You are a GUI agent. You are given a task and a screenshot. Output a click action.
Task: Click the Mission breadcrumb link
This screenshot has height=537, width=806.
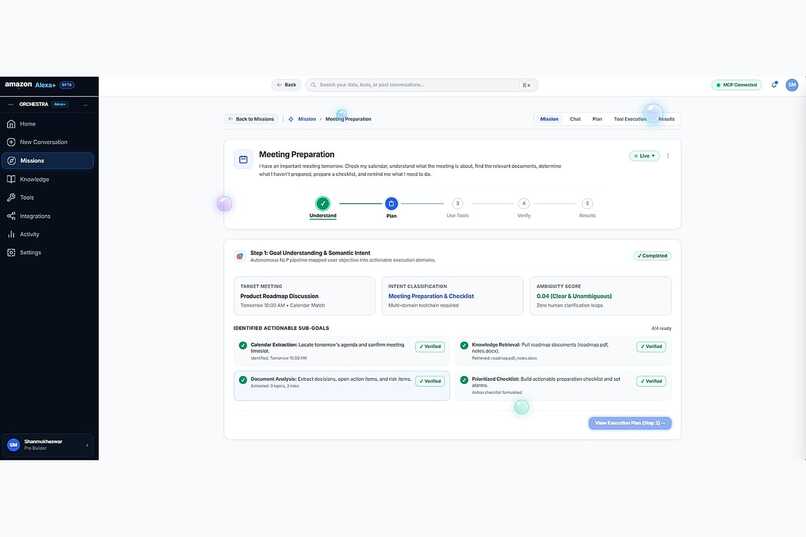pos(307,119)
